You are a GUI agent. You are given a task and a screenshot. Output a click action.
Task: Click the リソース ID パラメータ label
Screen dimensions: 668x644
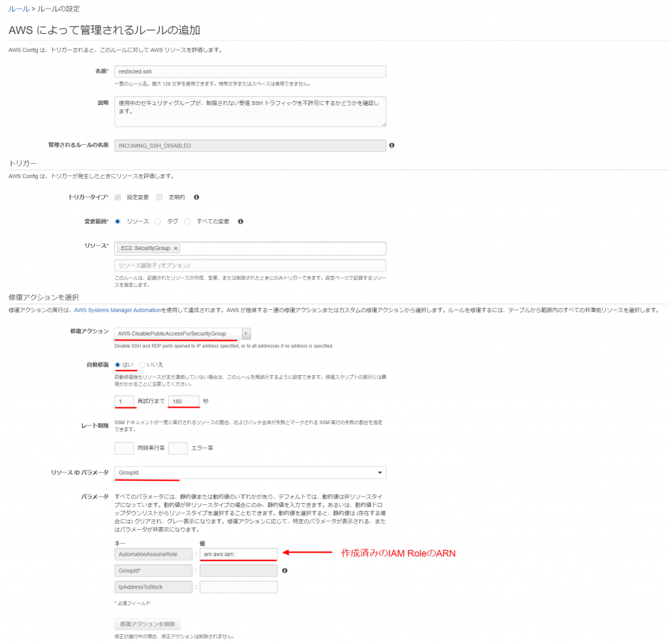coord(80,472)
